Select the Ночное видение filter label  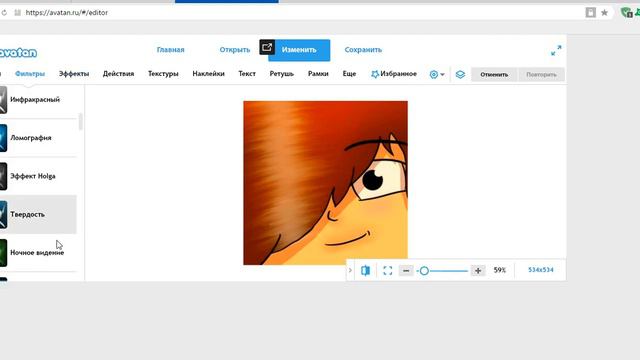coord(37,253)
